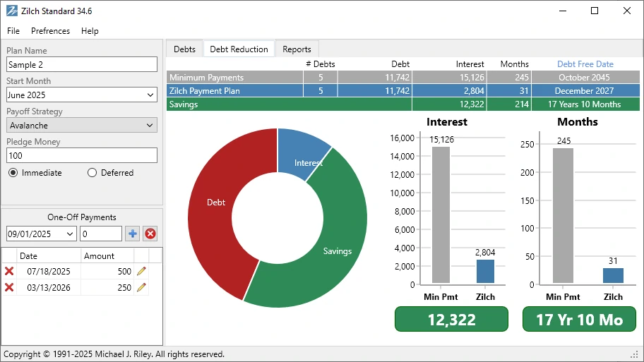The width and height of the screenshot is (644, 362).
Task: Click the # Debts column header
Action: [321, 64]
